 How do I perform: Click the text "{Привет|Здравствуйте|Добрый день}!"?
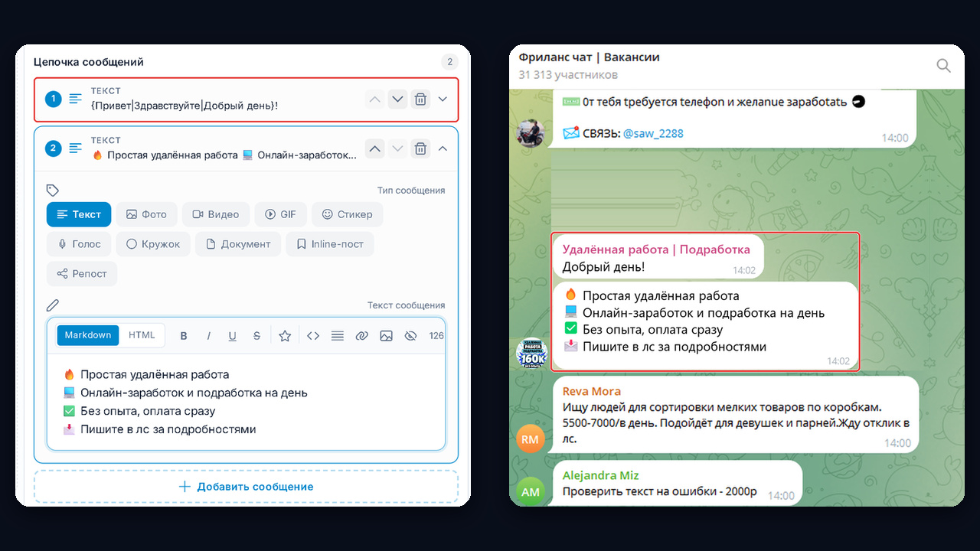click(x=185, y=105)
